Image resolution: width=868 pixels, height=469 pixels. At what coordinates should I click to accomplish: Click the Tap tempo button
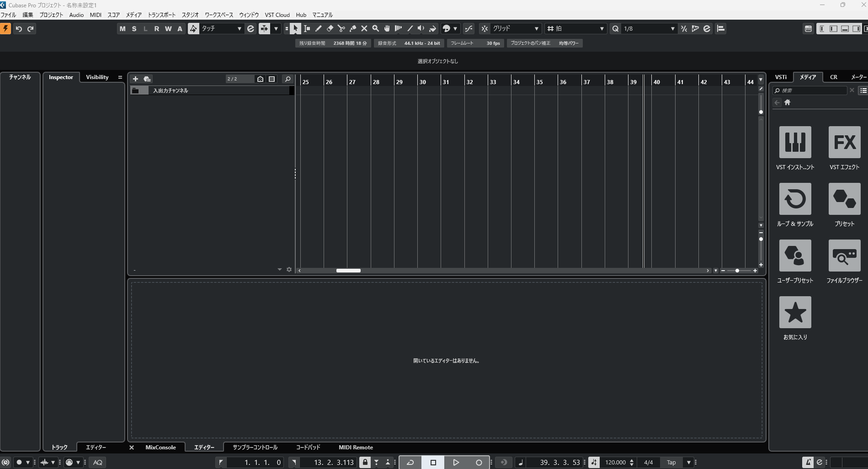(x=671, y=462)
